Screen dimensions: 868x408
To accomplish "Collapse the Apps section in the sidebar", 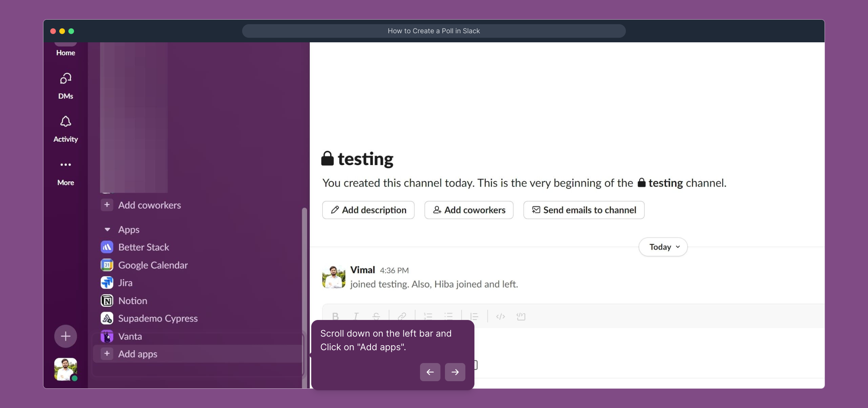I will click(107, 229).
